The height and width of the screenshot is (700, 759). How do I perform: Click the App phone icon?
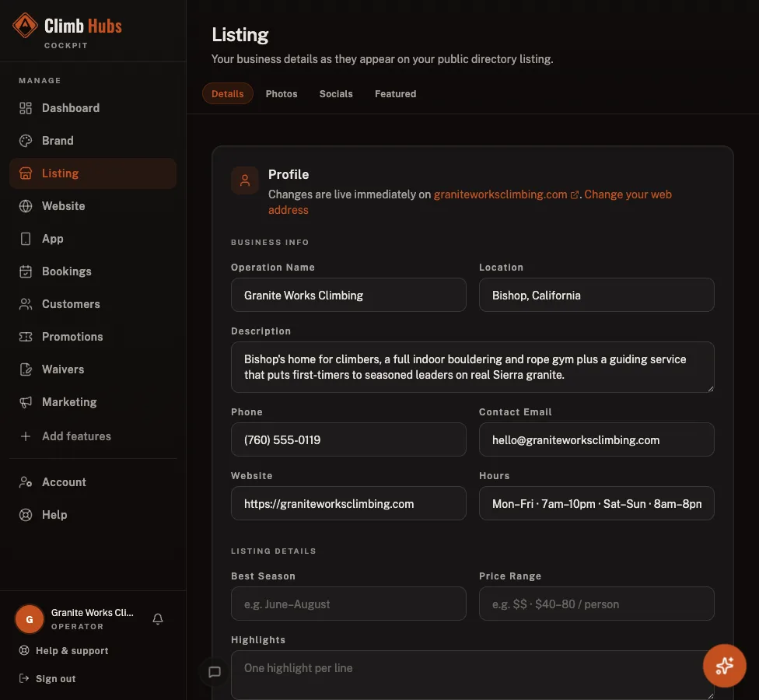[26, 239]
